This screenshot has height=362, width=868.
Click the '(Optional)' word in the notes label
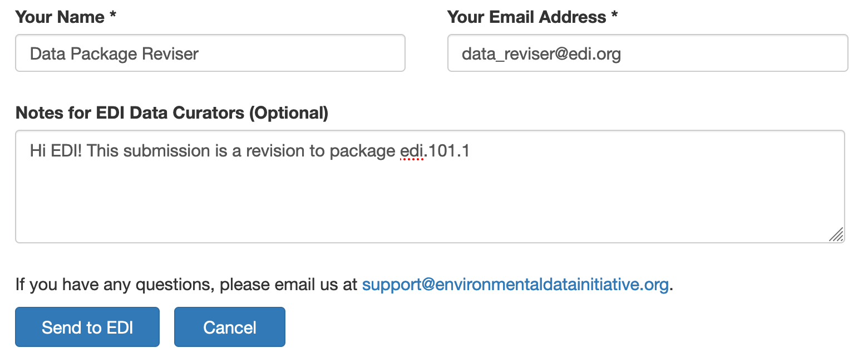288,113
